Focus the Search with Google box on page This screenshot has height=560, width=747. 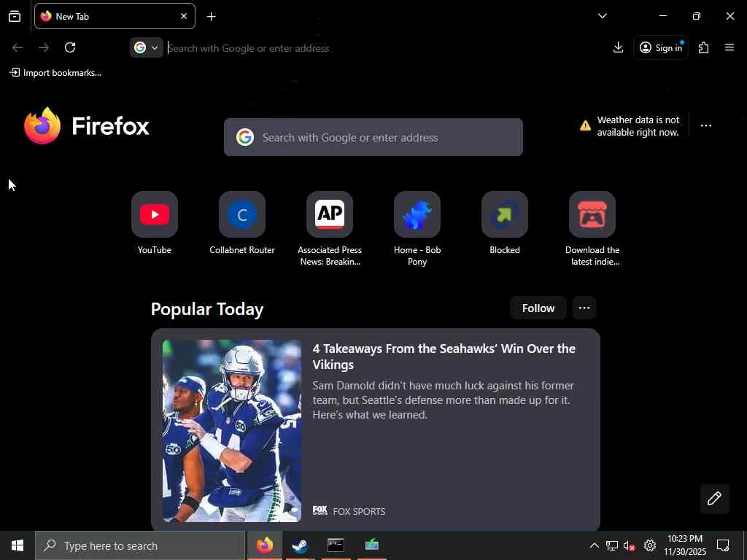click(x=373, y=137)
